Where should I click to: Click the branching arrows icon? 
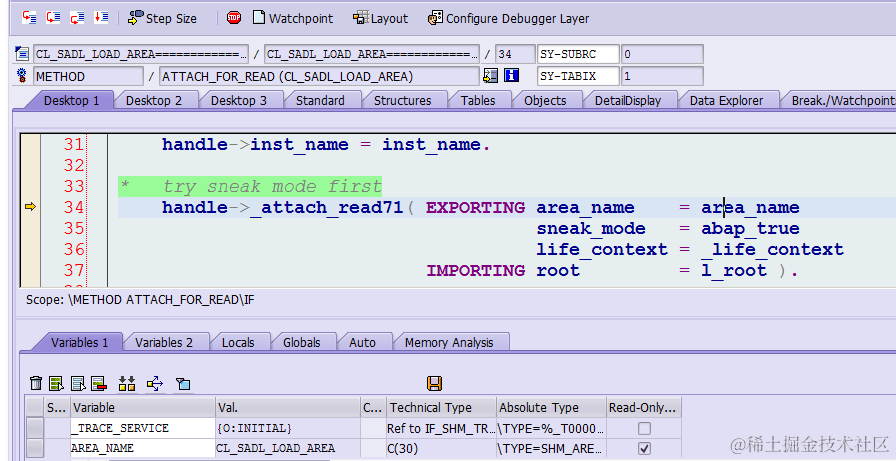pyautogui.click(x=154, y=383)
